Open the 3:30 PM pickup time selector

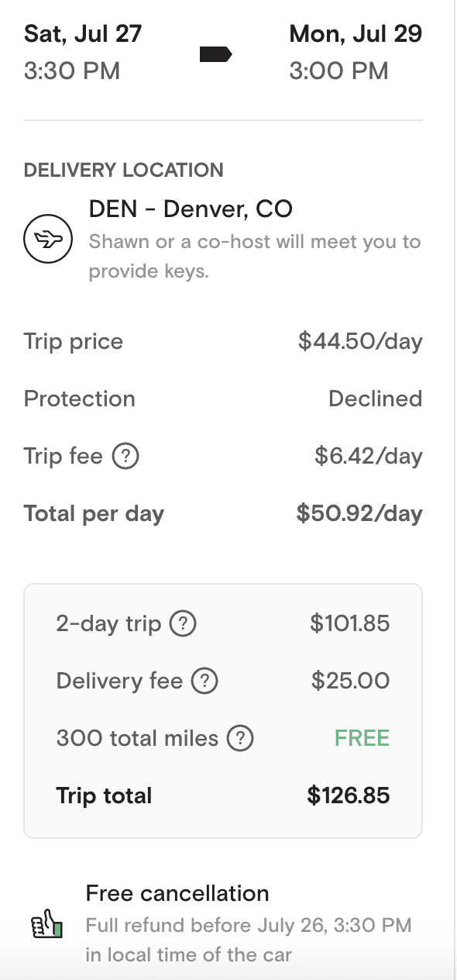(x=73, y=71)
